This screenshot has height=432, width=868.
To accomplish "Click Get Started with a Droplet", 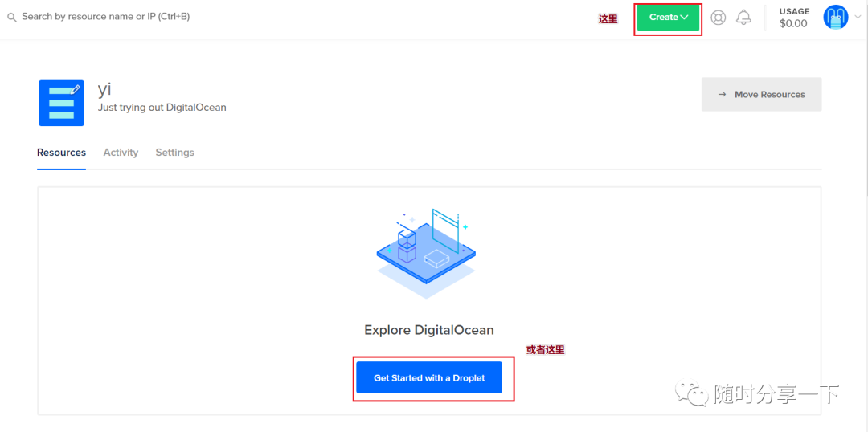I will point(429,377).
